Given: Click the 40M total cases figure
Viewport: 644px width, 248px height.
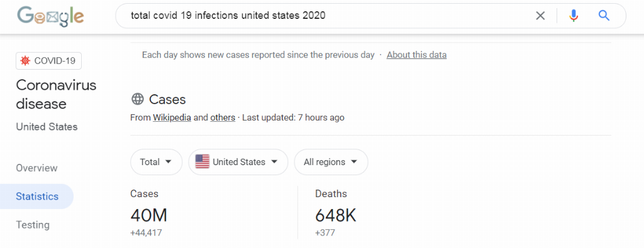Looking at the screenshot, I should [x=148, y=215].
